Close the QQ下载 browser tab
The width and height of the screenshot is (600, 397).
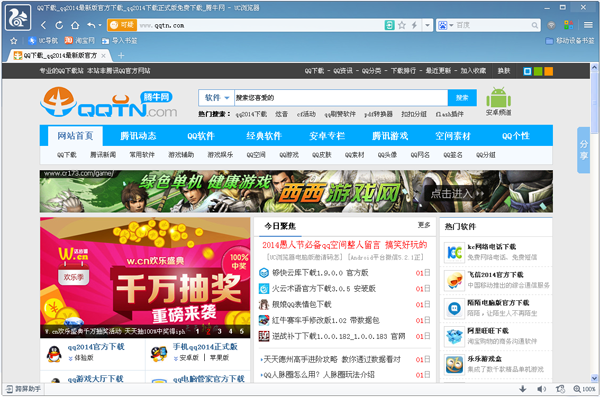(103, 56)
